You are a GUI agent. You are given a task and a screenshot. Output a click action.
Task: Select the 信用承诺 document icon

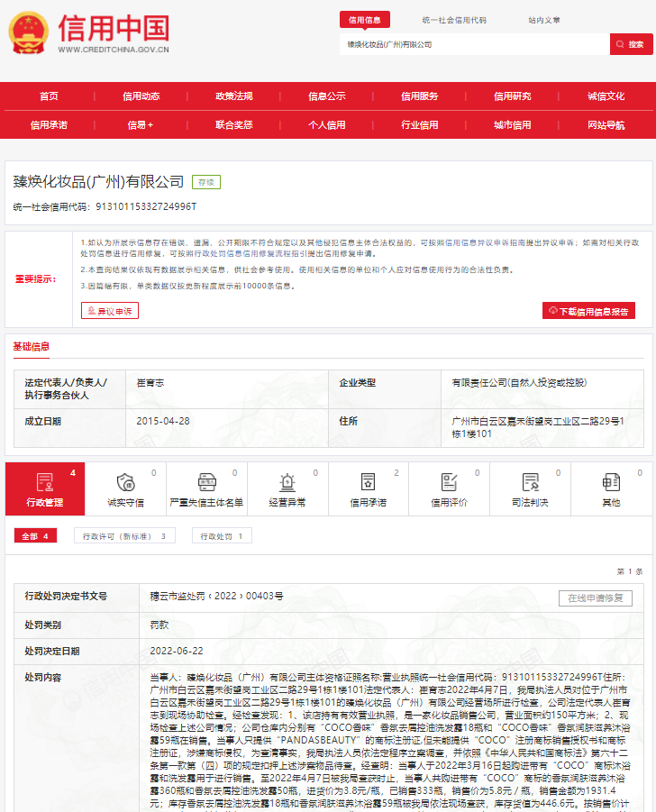point(369,482)
